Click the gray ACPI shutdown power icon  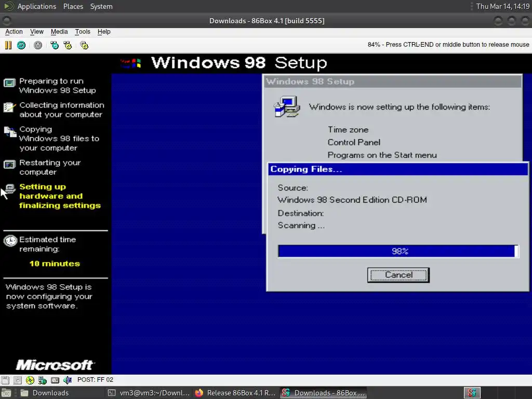[38, 45]
